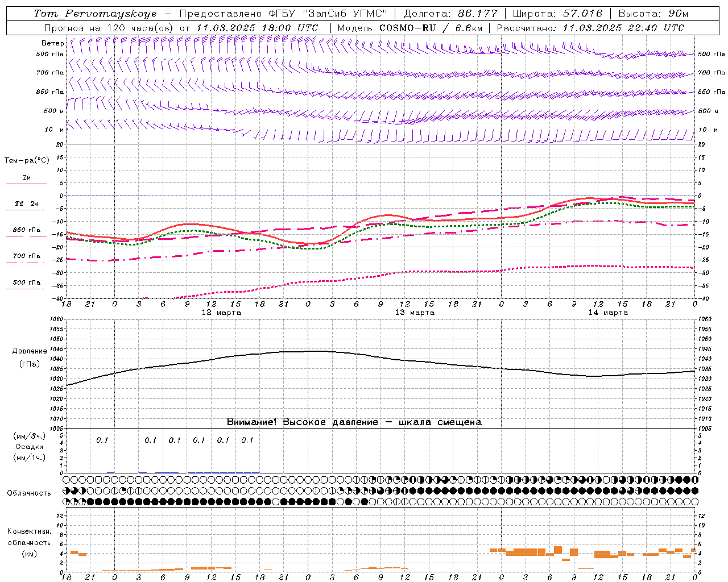This screenshot has width=728, height=582.
Task: Click the 'Конвективн.' label
Action: click(x=29, y=531)
